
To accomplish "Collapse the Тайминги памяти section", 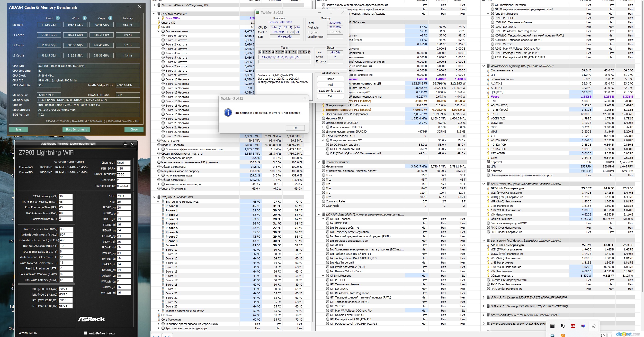I will coord(319,162).
